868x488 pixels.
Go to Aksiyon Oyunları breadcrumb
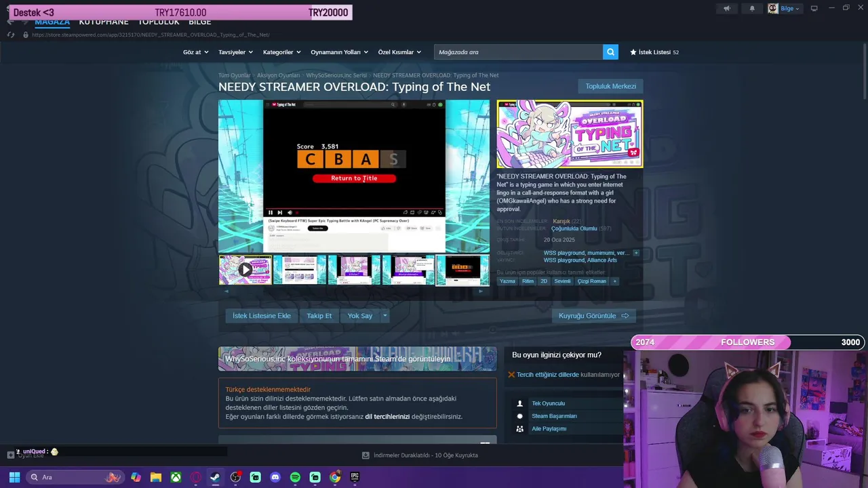click(278, 75)
